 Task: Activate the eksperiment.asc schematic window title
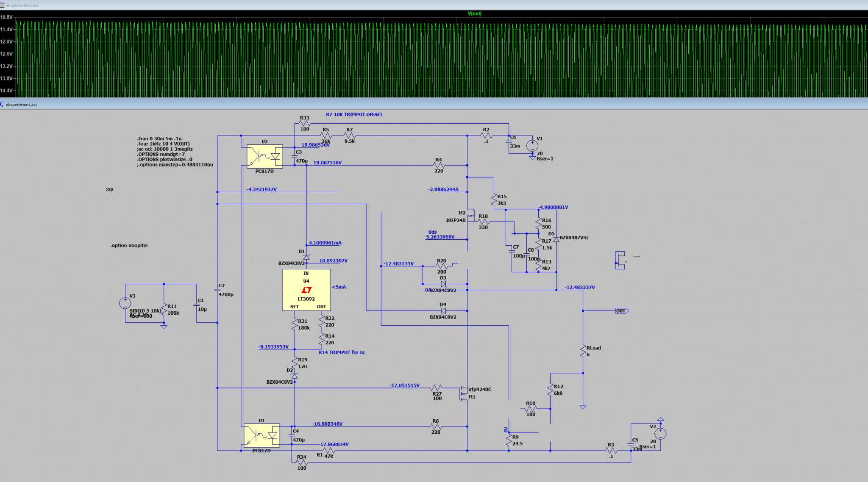pos(22,105)
